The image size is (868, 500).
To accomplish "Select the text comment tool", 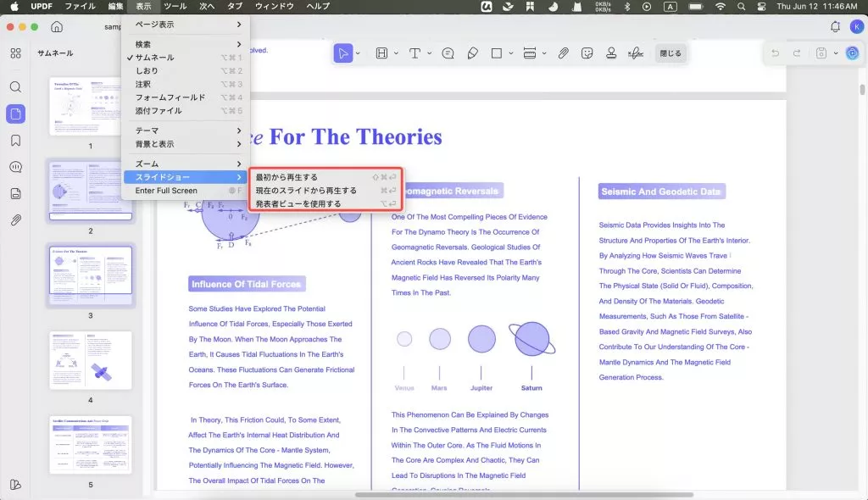I will pyautogui.click(x=415, y=53).
